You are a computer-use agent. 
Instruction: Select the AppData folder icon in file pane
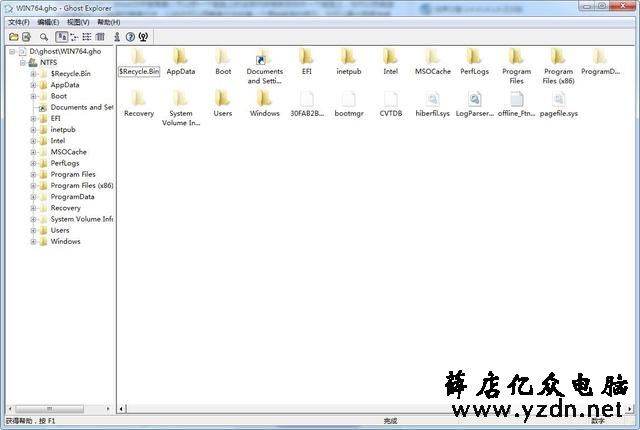click(x=180, y=57)
